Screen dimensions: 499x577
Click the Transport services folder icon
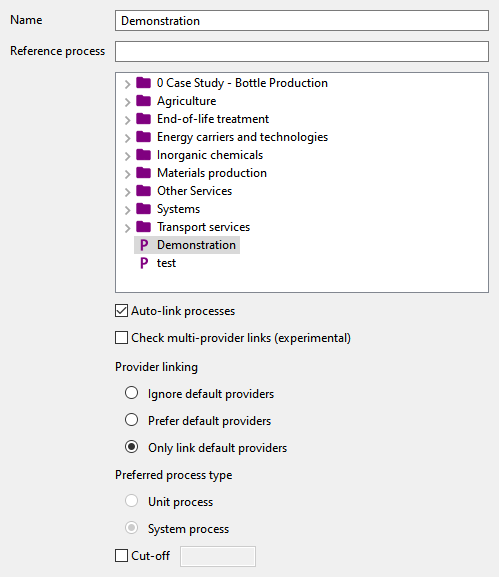[144, 227]
